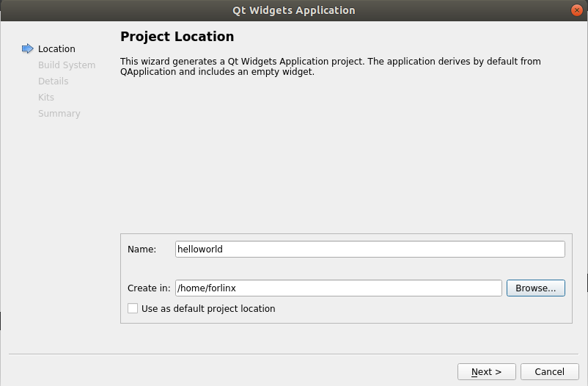Viewport: 588px width, 386px height.
Task: Open the Kits wizard step
Action: coord(46,98)
